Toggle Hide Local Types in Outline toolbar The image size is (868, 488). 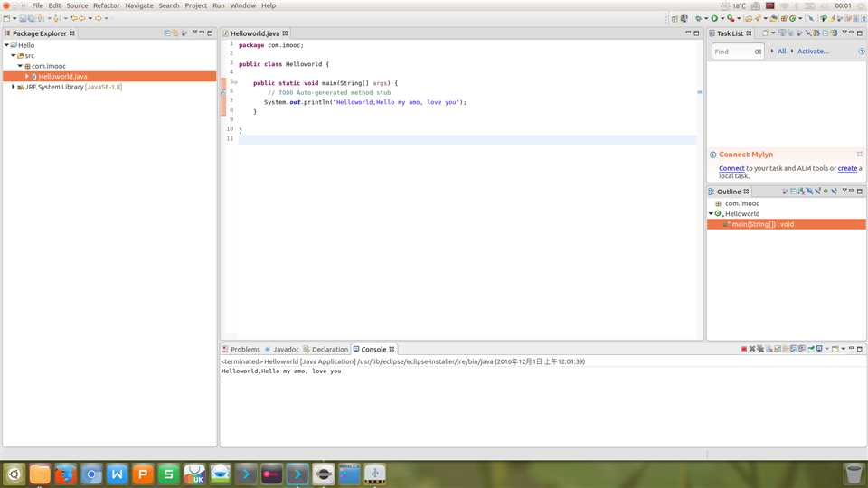point(834,192)
